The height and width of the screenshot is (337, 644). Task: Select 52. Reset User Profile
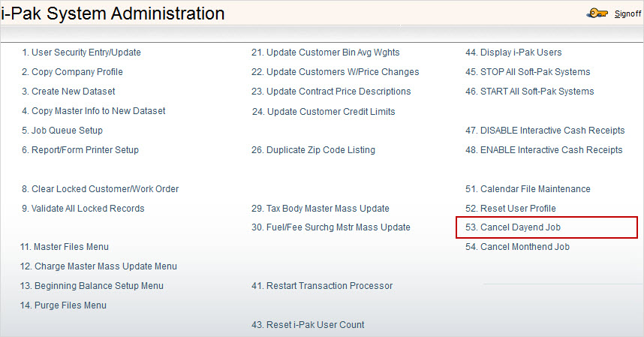pyautogui.click(x=510, y=209)
